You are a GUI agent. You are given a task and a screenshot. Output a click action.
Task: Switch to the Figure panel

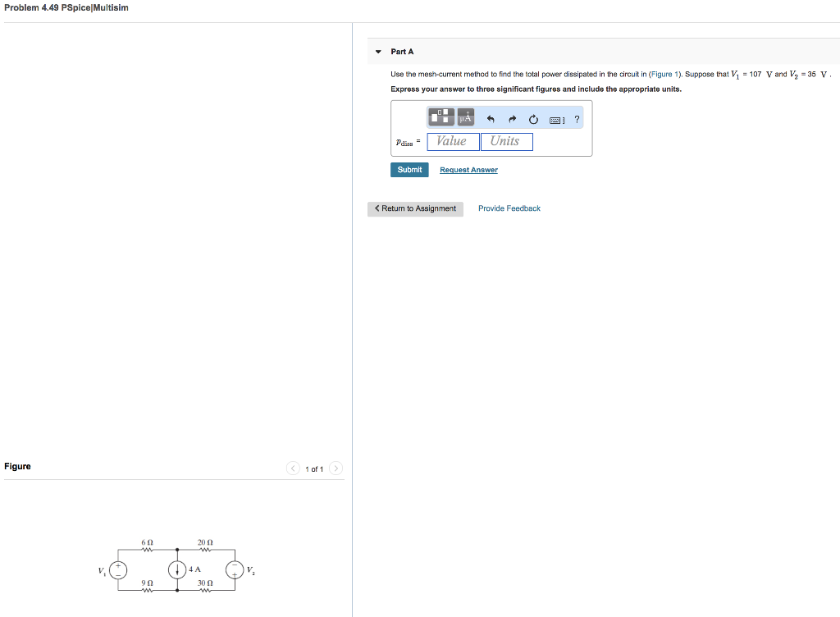(x=17, y=466)
